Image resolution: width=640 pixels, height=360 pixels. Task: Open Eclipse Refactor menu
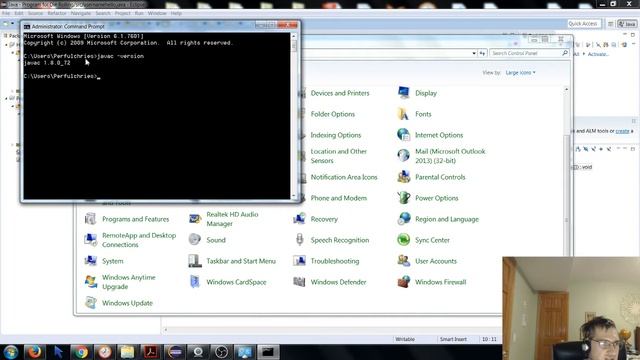pos(57,13)
